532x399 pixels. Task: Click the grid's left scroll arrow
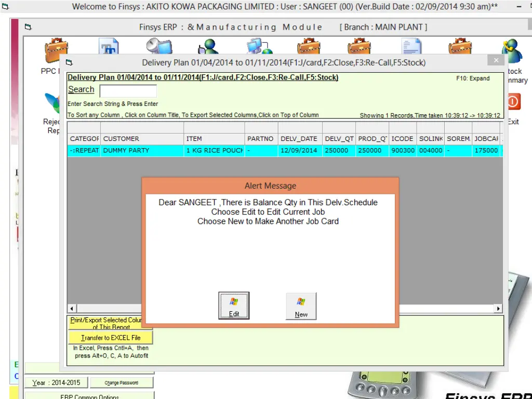pyautogui.click(x=72, y=309)
